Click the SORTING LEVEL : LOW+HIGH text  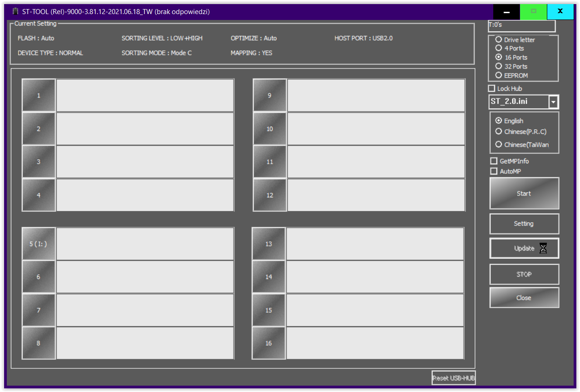click(162, 38)
